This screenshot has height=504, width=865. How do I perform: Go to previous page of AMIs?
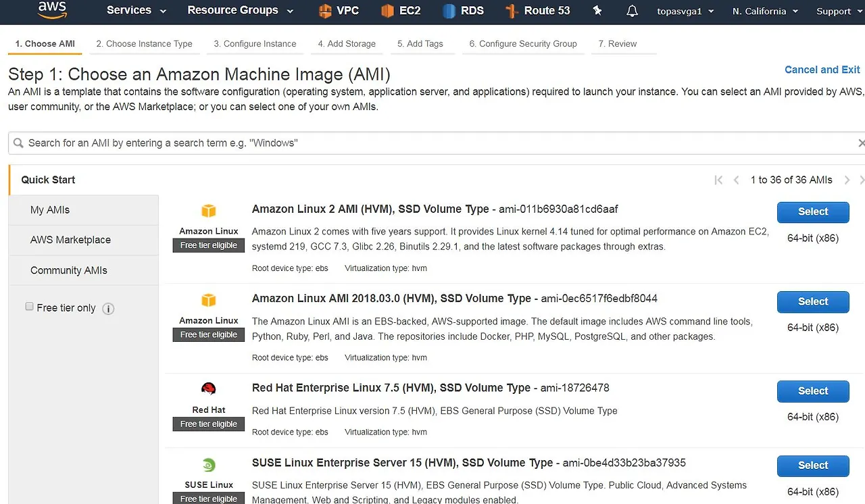click(x=737, y=180)
